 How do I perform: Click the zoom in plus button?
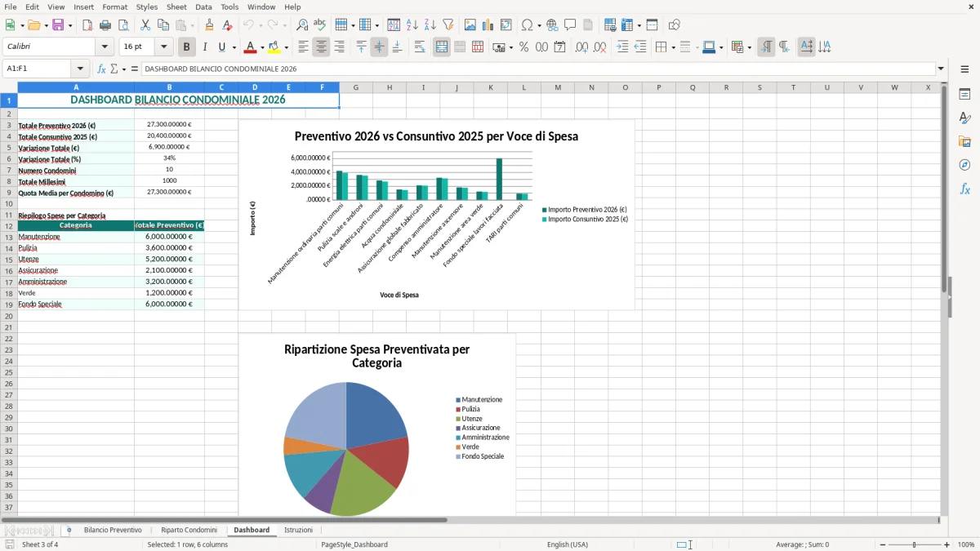(x=947, y=544)
